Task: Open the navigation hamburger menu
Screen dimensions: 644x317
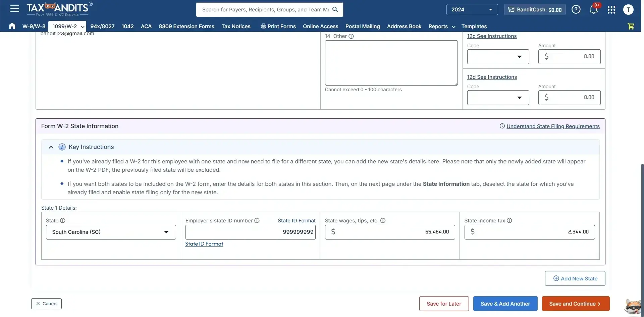Action: pos(14,9)
